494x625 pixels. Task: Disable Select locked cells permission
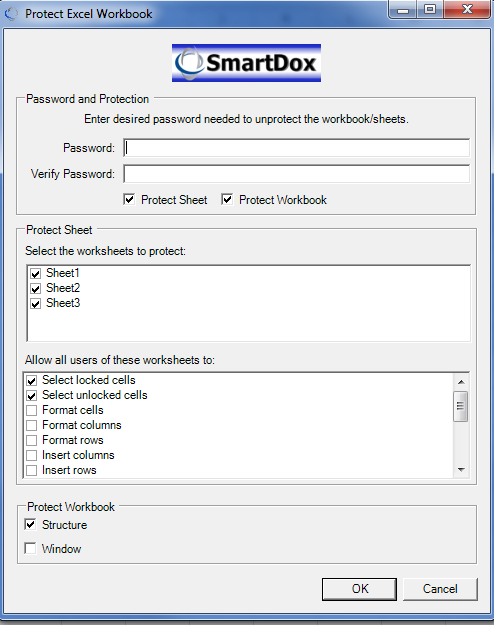point(31,380)
